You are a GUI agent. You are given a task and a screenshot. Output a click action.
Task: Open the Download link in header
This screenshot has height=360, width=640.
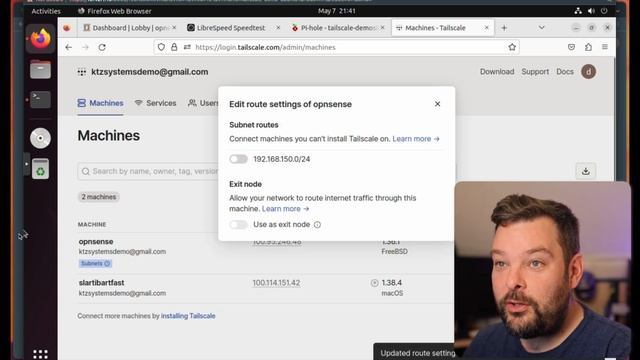point(497,71)
